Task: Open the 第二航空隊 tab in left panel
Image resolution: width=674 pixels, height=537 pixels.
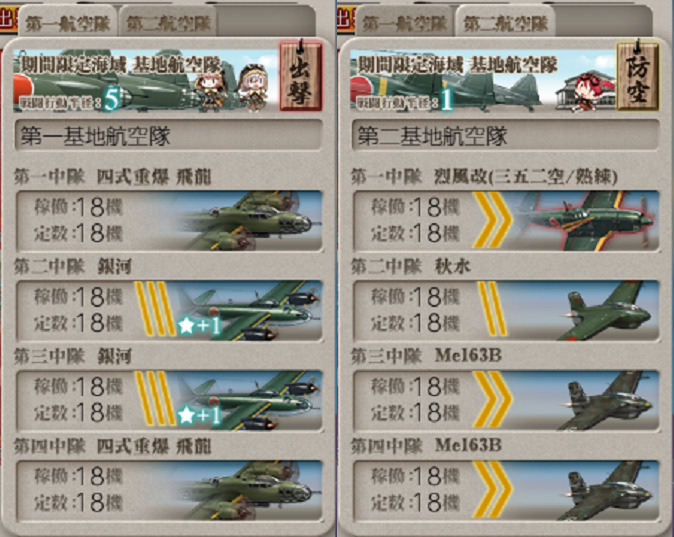Action: 168,22
